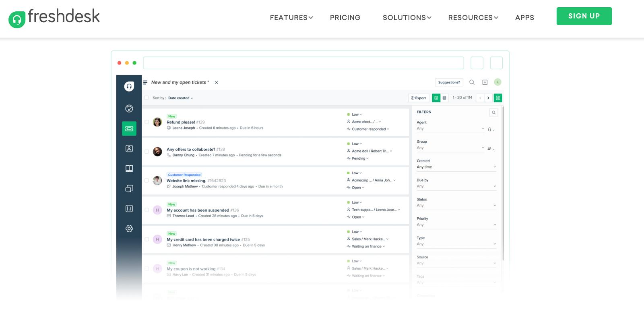The height and width of the screenshot is (312, 644).
Task: Click the '1 - 30 of 114' page count
Action: [x=462, y=98]
